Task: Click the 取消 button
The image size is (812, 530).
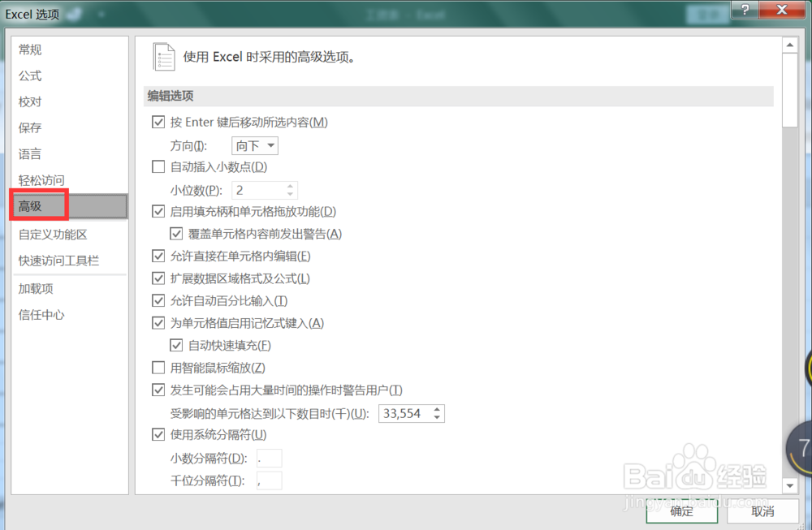Action: [762, 511]
